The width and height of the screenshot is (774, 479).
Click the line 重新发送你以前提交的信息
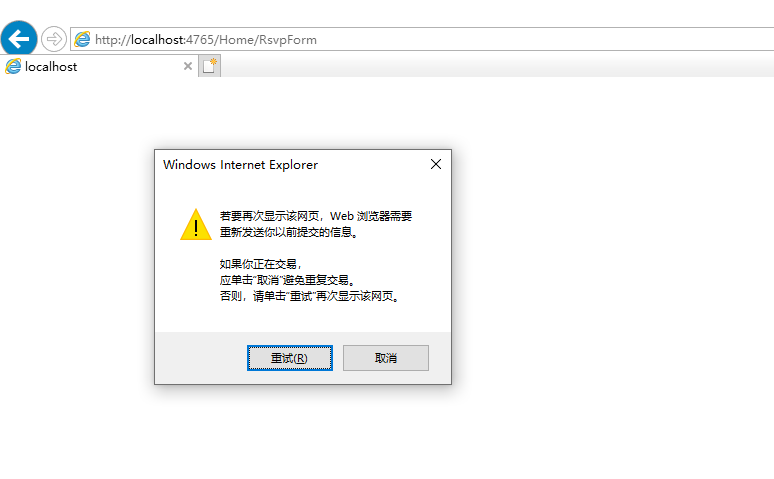(x=289, y=232)
